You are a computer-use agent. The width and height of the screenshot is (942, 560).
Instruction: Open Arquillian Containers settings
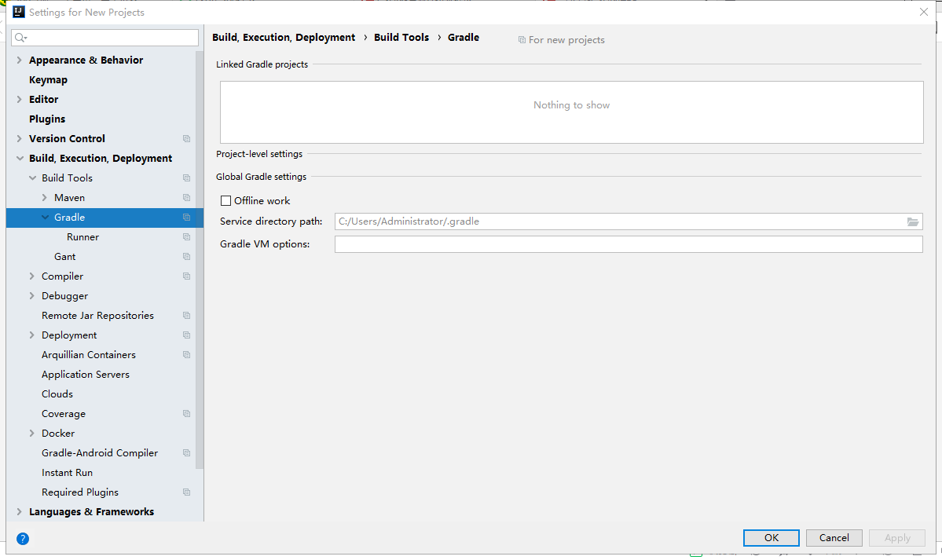coord(88,355)
